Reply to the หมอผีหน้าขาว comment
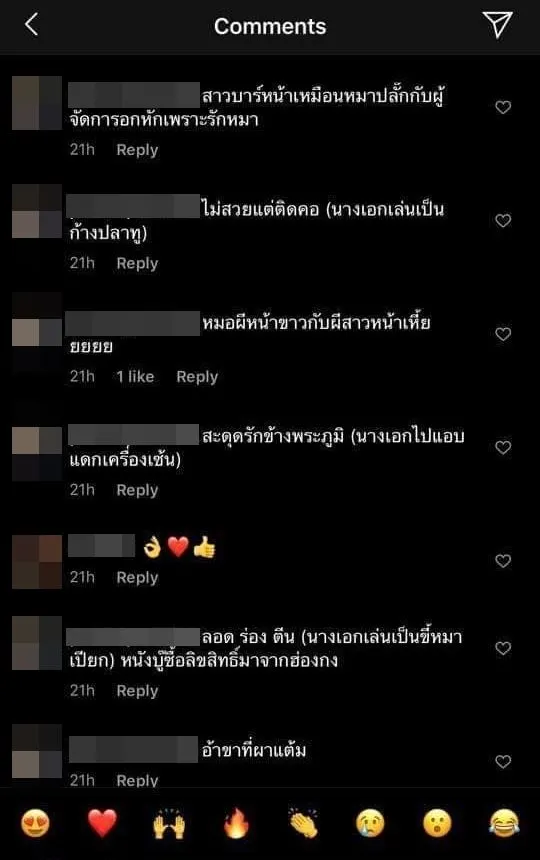540x860 pixels. click(197, 377)
